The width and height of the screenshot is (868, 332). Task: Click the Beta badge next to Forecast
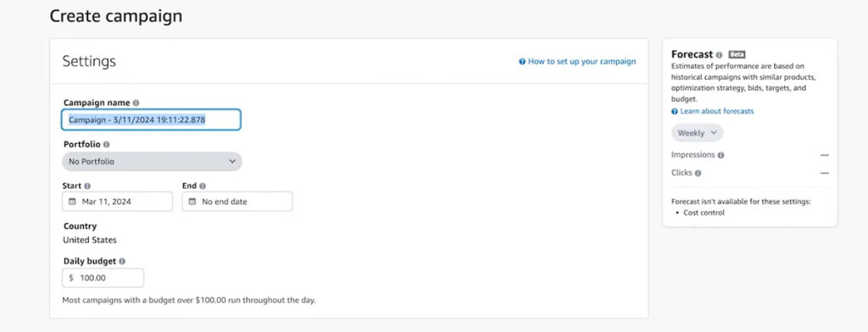pyautogui.click(x=737, y=54)
